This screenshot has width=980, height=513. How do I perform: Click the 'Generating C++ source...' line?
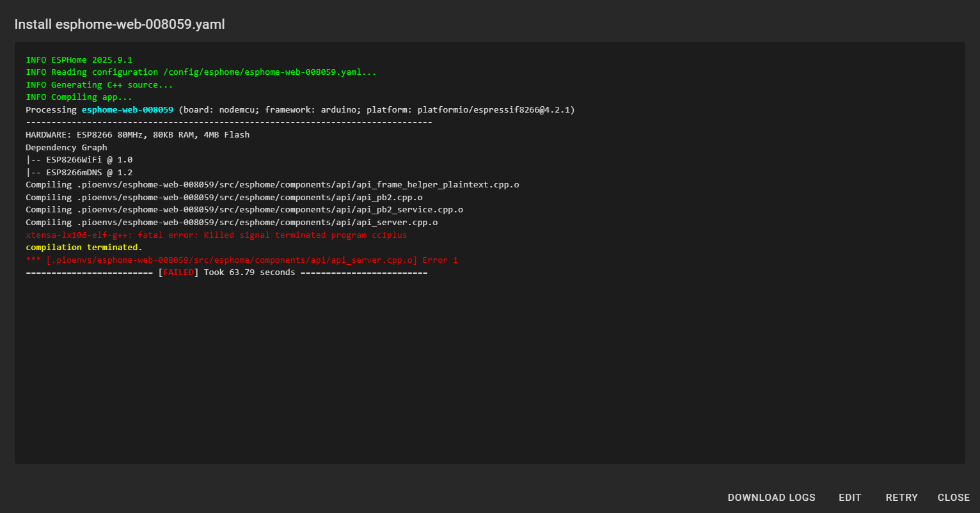coord(99,84)
